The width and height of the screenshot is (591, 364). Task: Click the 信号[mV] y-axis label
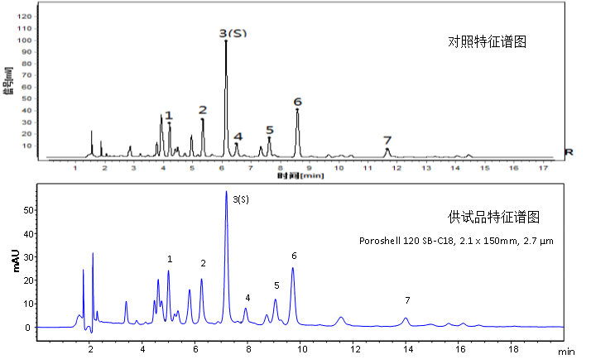click(8, 81)
